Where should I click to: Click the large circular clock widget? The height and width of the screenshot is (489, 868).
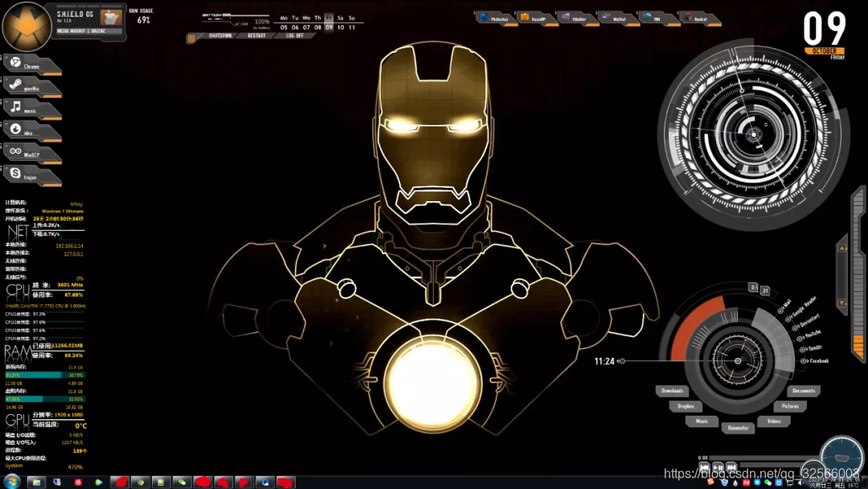tap(753, 134)
